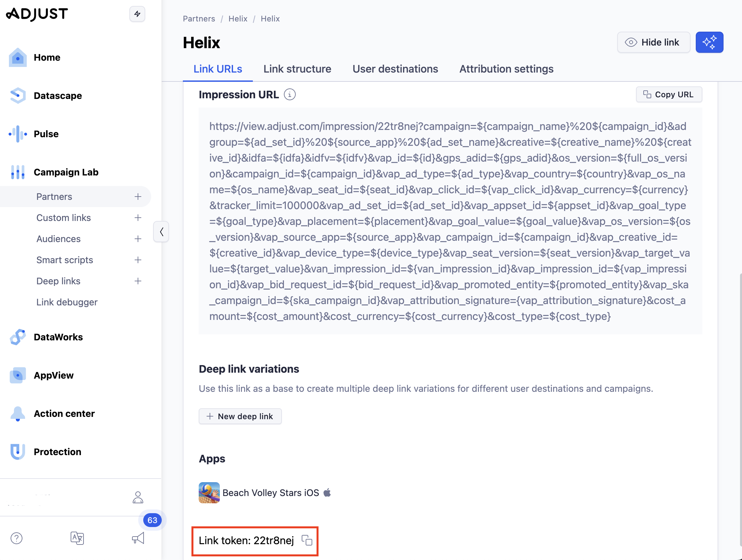Expand the Partners plus button
Image resolution: width=742 pixels, height=560 pixels.
tap(138, 196)
